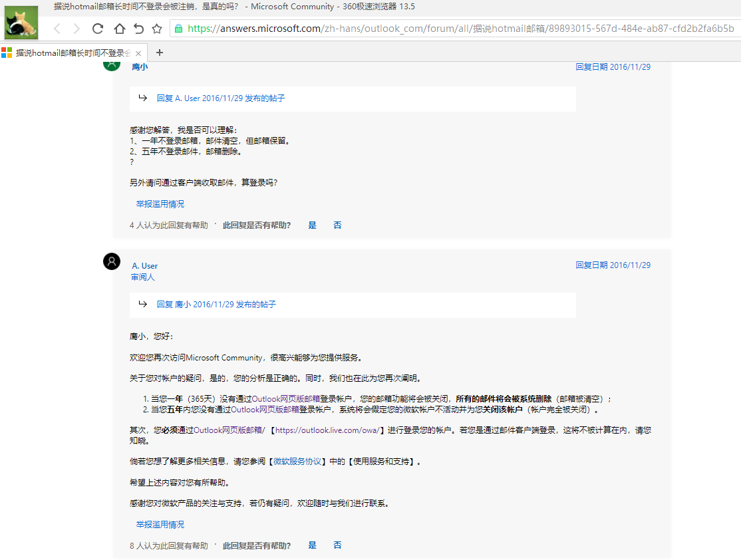
Task: Click the line 希望上述内容对您有所帮助。
Action: point(180,483)
